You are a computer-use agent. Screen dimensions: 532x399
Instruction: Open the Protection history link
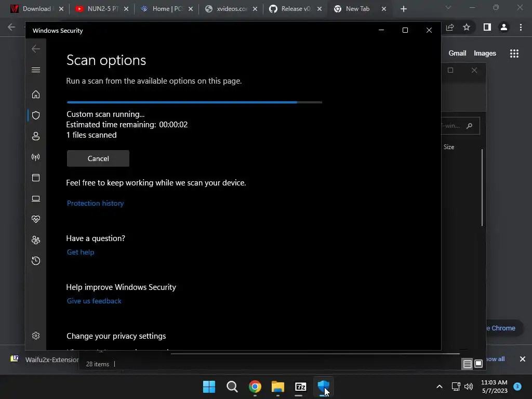(96, 203)
